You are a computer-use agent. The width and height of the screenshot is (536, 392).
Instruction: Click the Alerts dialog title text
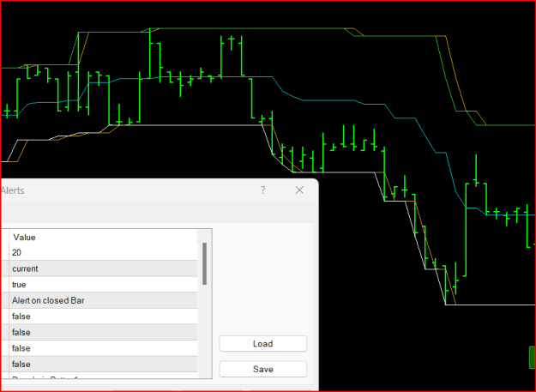click(12, 190)
